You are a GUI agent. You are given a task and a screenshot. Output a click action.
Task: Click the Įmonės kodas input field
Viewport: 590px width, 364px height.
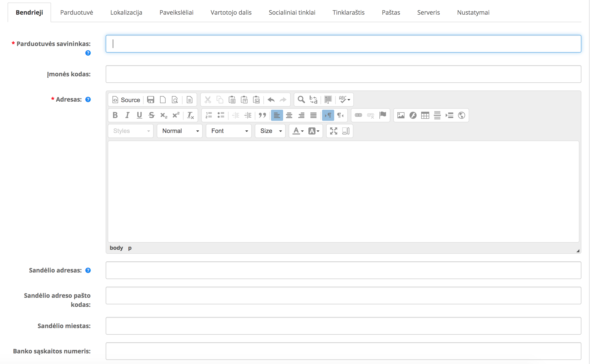343,74
